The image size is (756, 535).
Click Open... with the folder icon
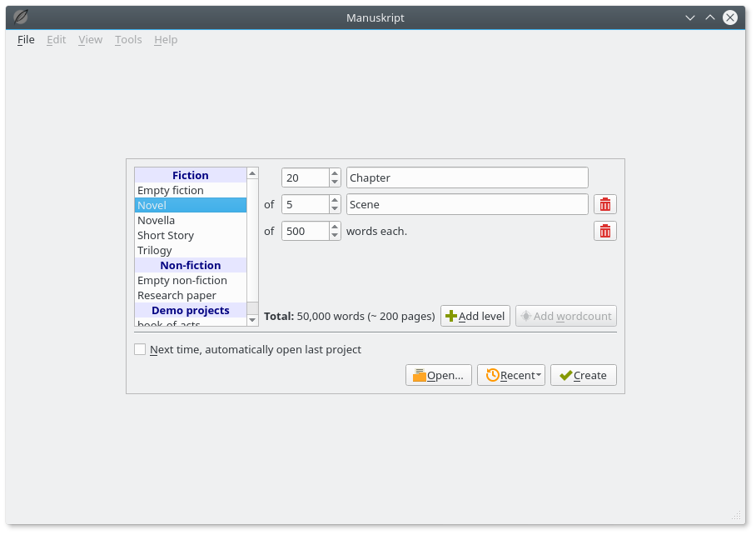click(439, 375)
